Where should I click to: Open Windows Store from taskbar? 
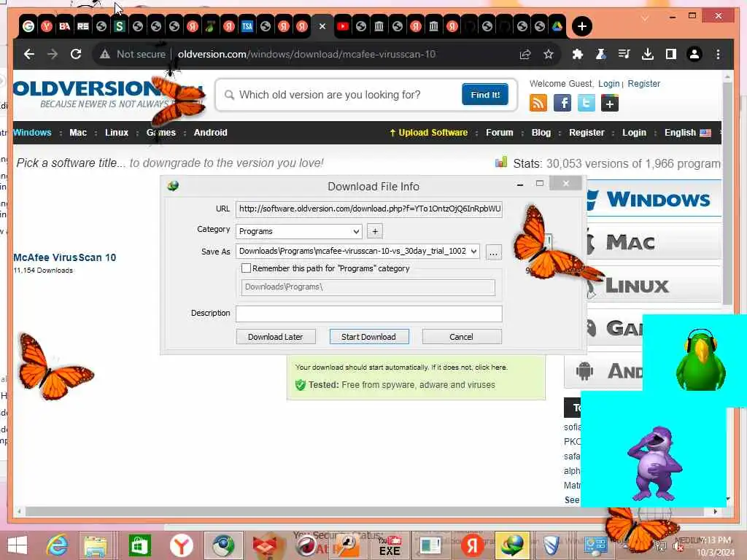pyautogui.click(x=139, y=545)
